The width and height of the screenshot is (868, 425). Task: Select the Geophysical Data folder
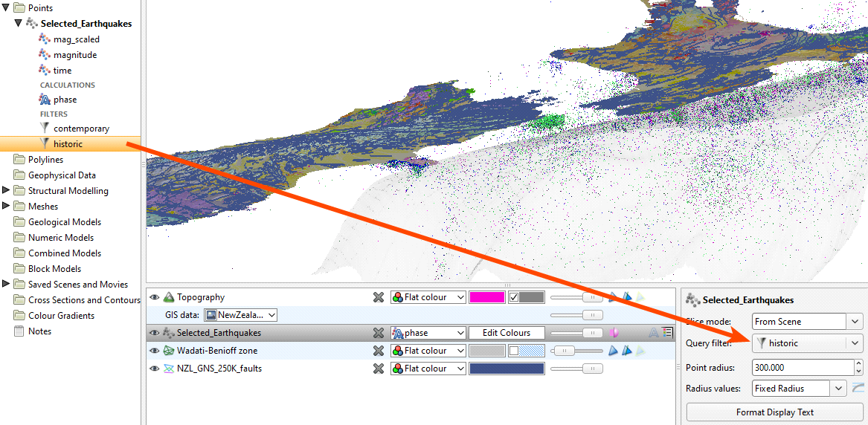click(x=62, y=175)
